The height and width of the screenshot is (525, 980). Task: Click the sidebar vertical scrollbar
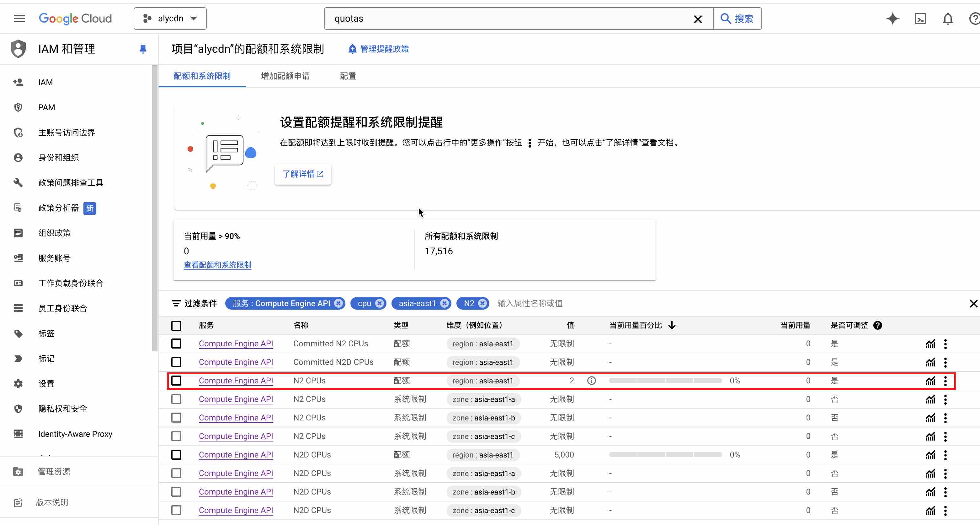coord(154,208)
